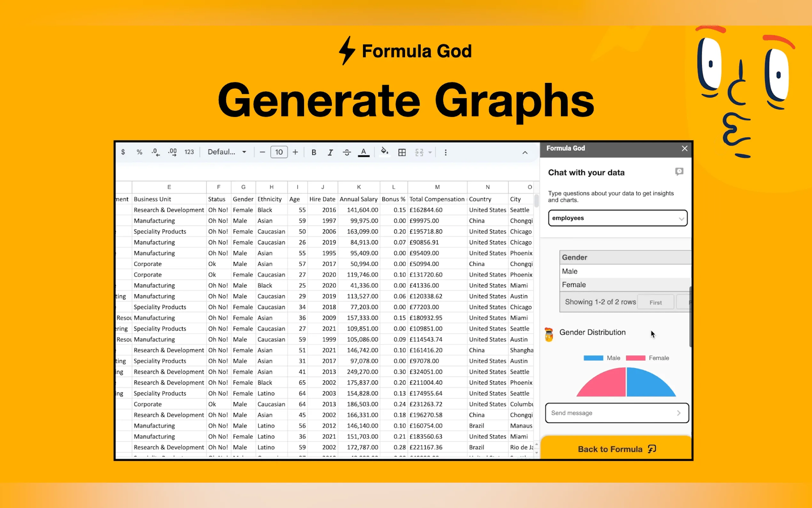The height and width of the screenshot is (508, 812).
Task: Collapse the toolbar with the up chevron
Action: pyautogui.click(x=525, y=153)
